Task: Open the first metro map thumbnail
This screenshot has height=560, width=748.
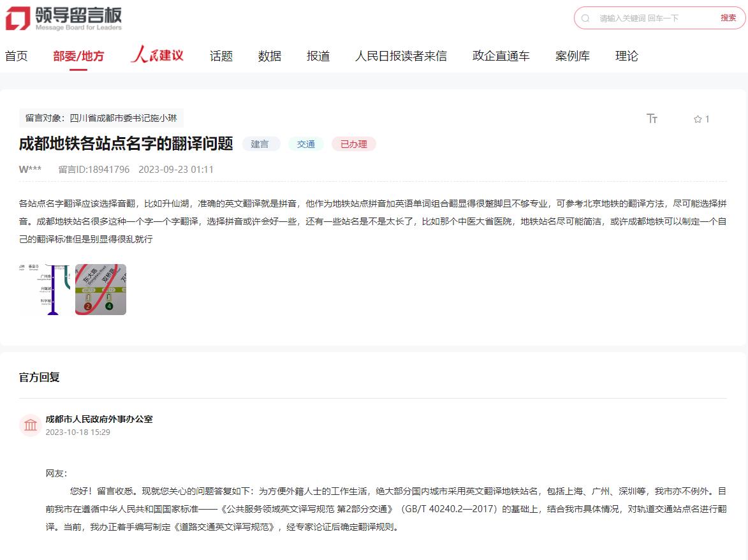Action: click(45, 290)
